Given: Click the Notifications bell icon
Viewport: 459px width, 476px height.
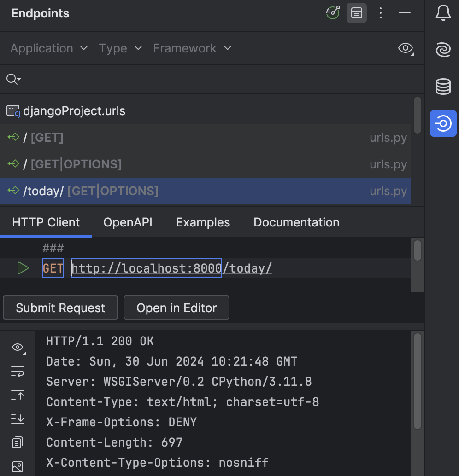Looking at the screenshot, I should click(443, 13).
